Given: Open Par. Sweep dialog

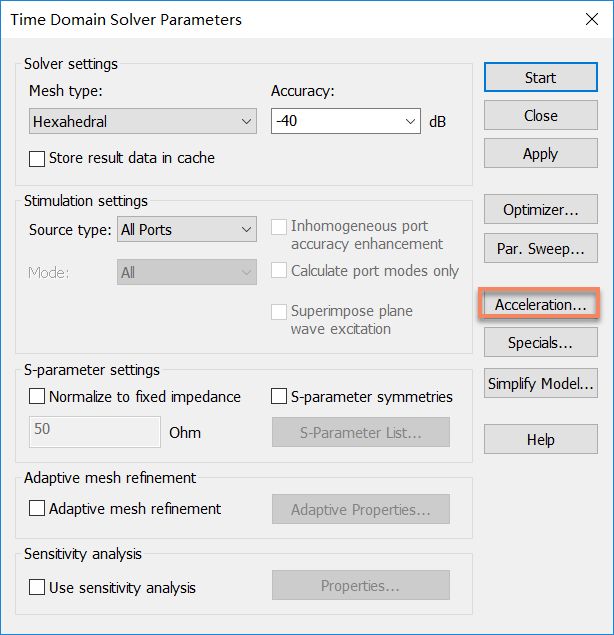Looking at the screenshot, I should [540, 248].
